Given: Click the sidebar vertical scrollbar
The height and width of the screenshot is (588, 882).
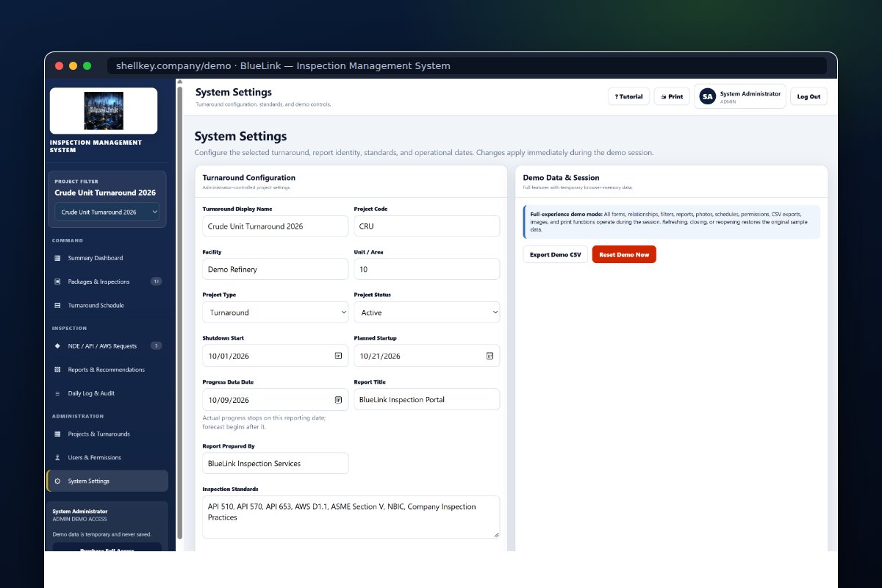Looking at the screenshot, I should 180,312.
